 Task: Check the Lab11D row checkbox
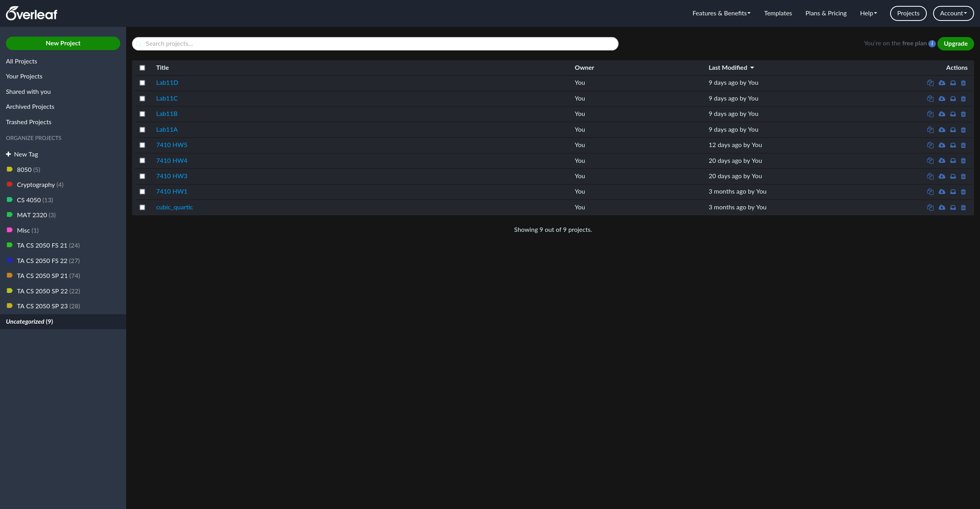tap(142, 83)
